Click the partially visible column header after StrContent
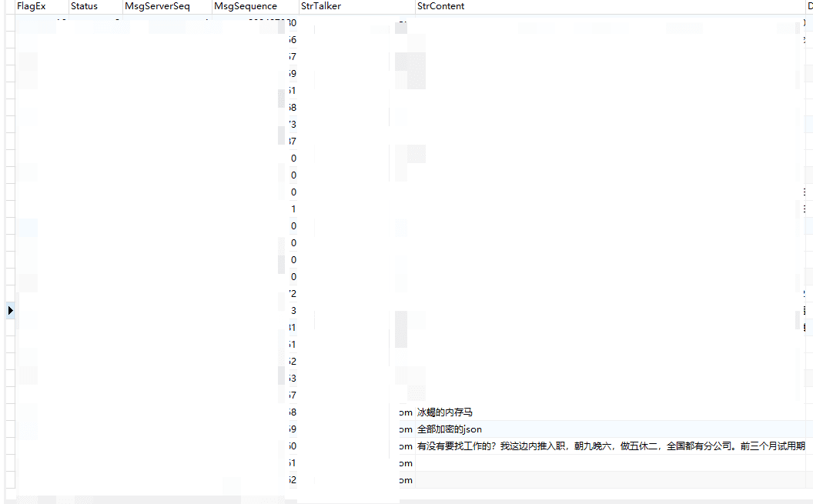Viewport: 813px width, 504px height. (809, 6)
